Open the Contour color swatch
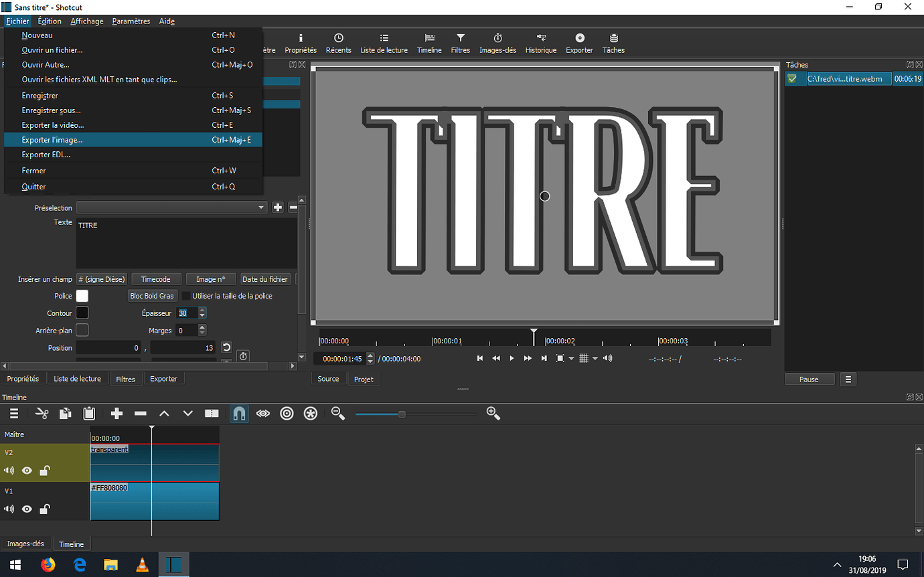 coord(82,313)
